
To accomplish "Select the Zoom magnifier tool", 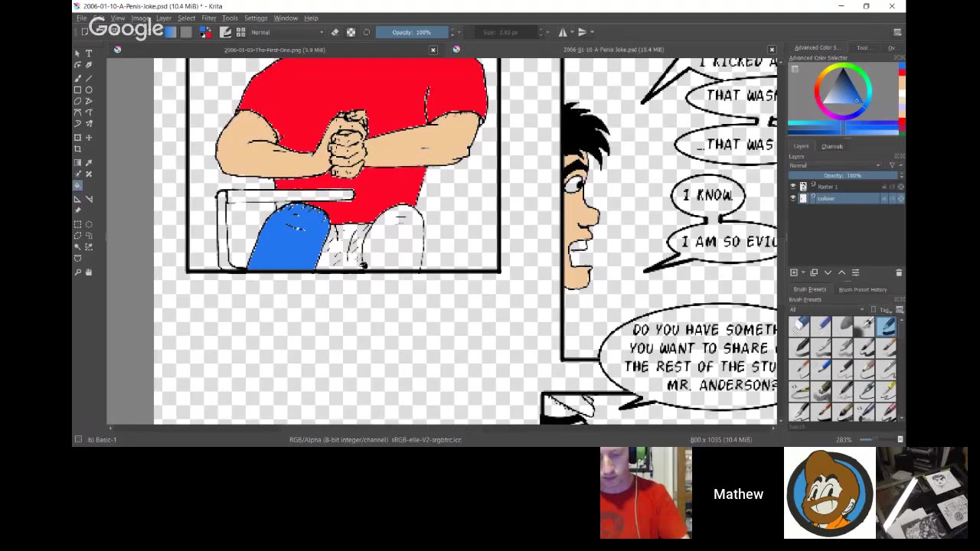I will pos(77,272).
